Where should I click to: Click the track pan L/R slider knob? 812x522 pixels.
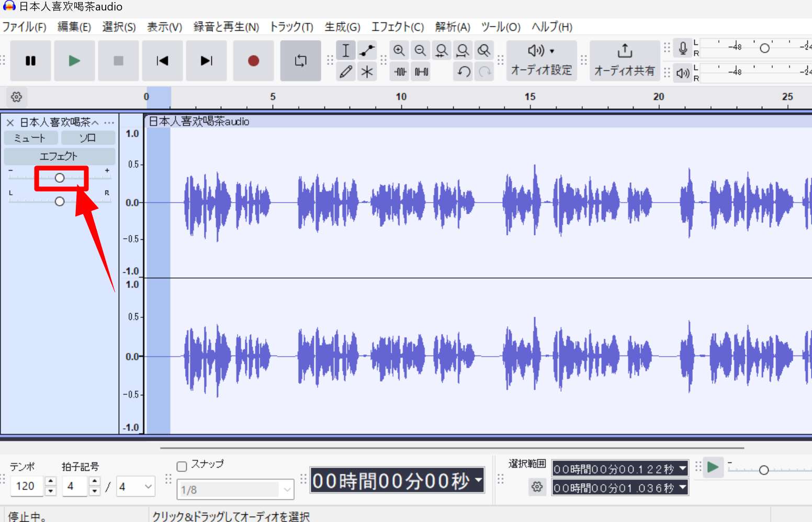60,201
